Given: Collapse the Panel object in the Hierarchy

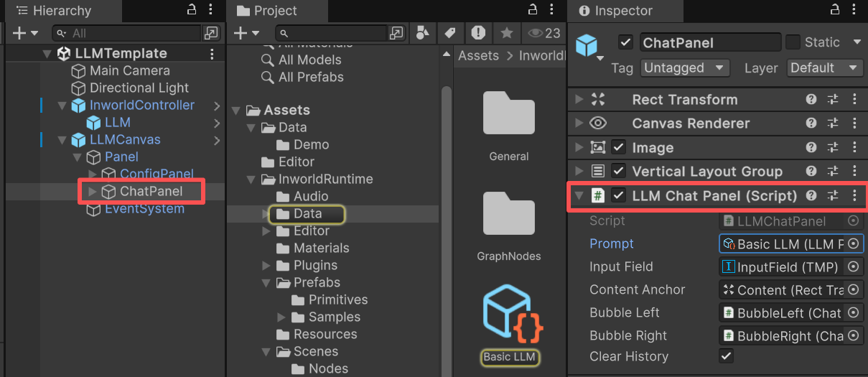Looking at the screenshot, I should pos(77,157).
